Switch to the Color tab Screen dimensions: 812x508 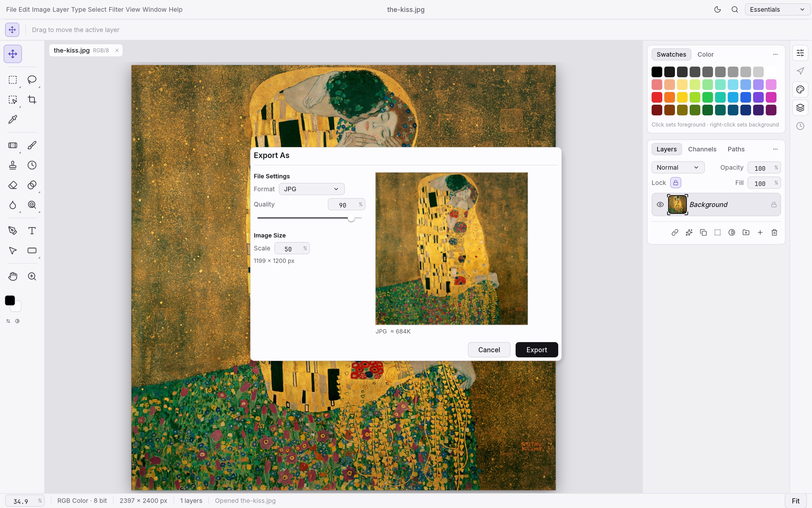(705, 54)
